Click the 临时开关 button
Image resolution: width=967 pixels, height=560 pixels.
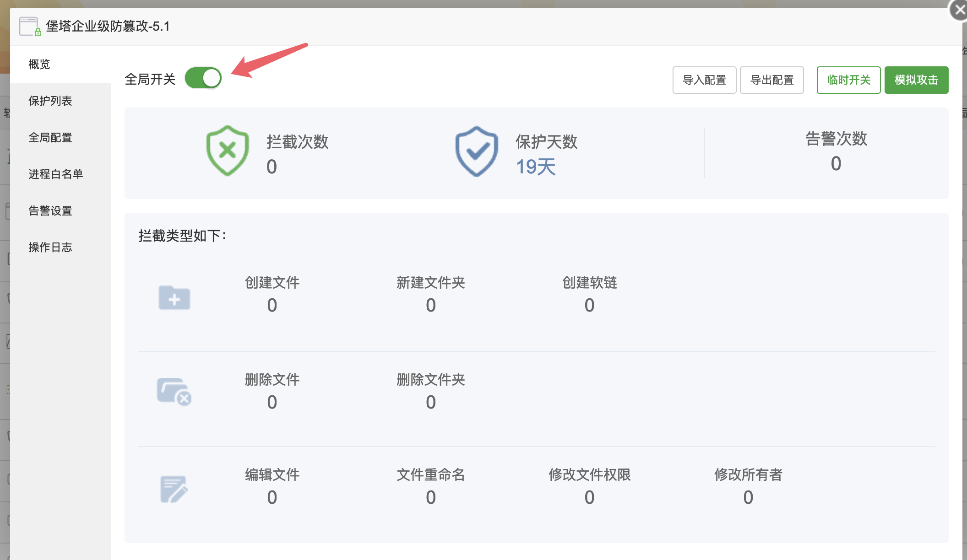848,80
